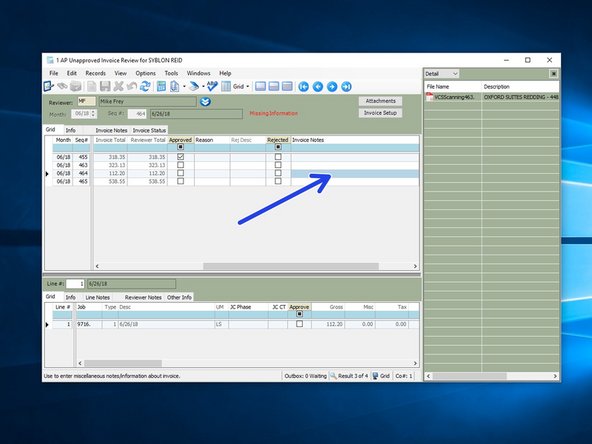Go to the next record
The width and height of the screenshot is (592, 444).
pyautogui.click(x=332, y=87)
